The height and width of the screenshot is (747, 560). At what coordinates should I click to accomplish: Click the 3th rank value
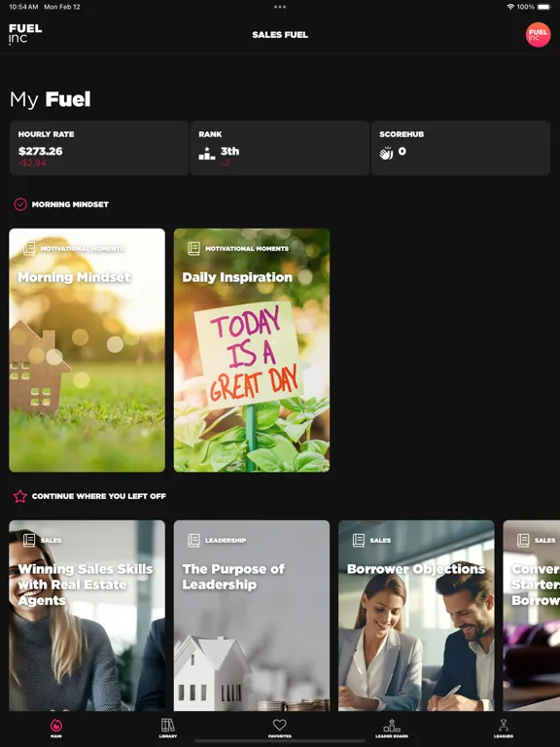coord(229,151)
